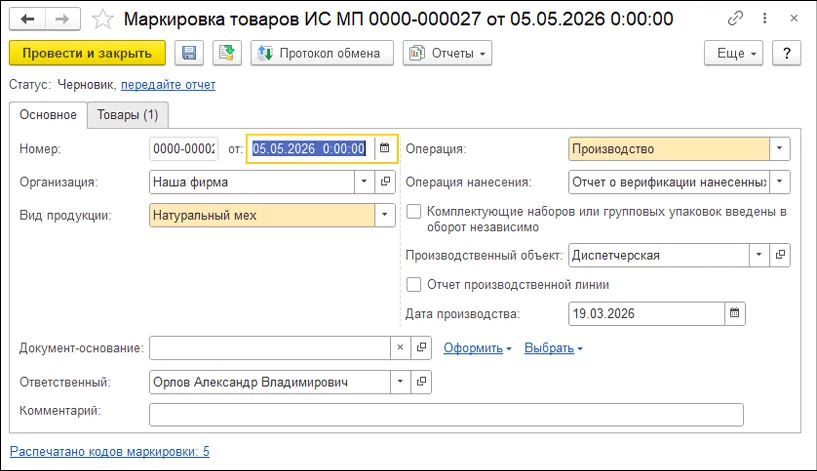Open the three-dots window menu
Viewport: 817px width, 471px height.
click(x=764, y=19)
